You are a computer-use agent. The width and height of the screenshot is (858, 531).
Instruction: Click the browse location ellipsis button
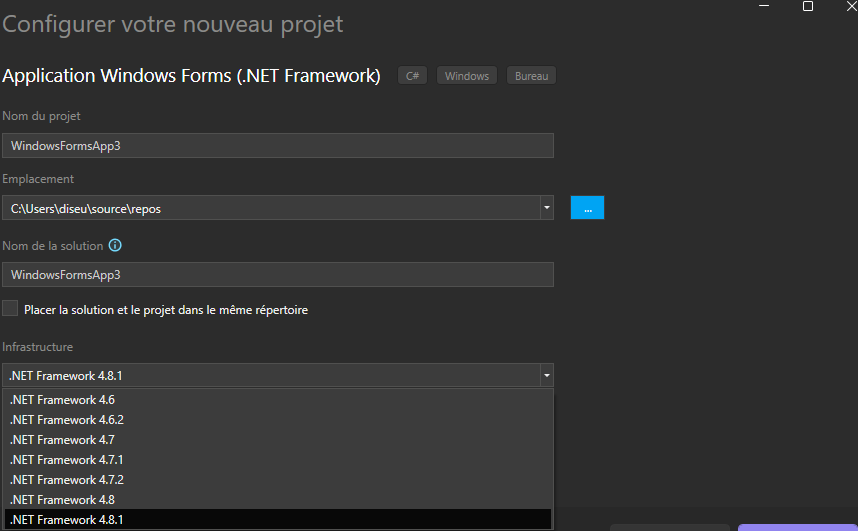(587, 208)
